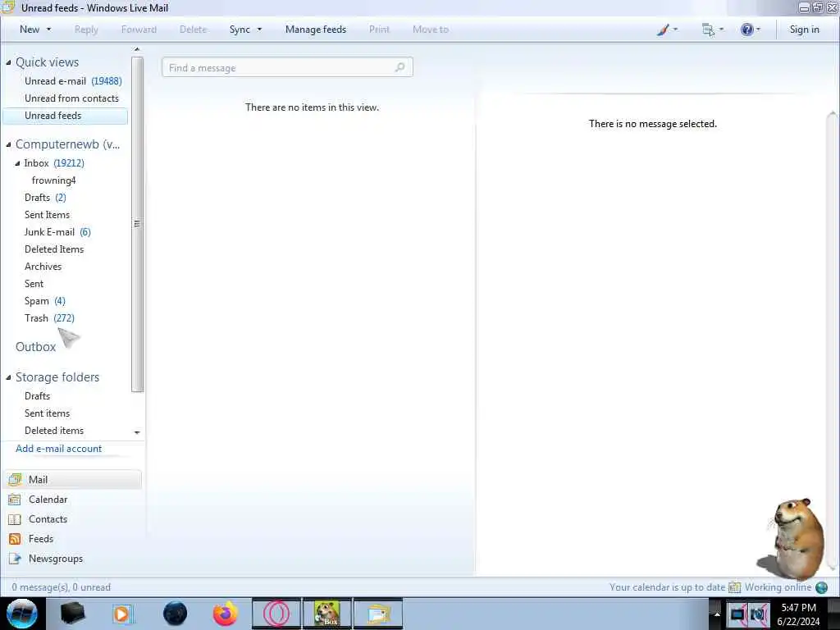840x630 pixels.
Task: Click folder pane scrollbar thumb
Action: (137, 224)
